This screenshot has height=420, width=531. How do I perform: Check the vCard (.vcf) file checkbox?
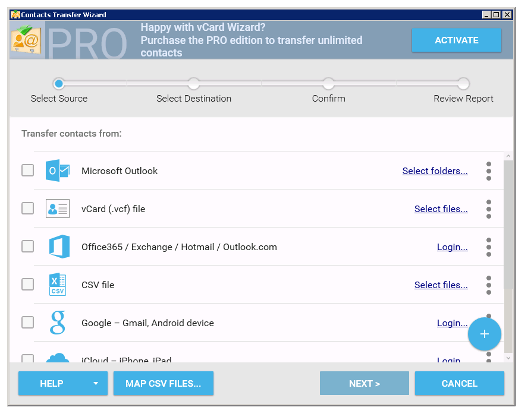click(x=27, y=208)
